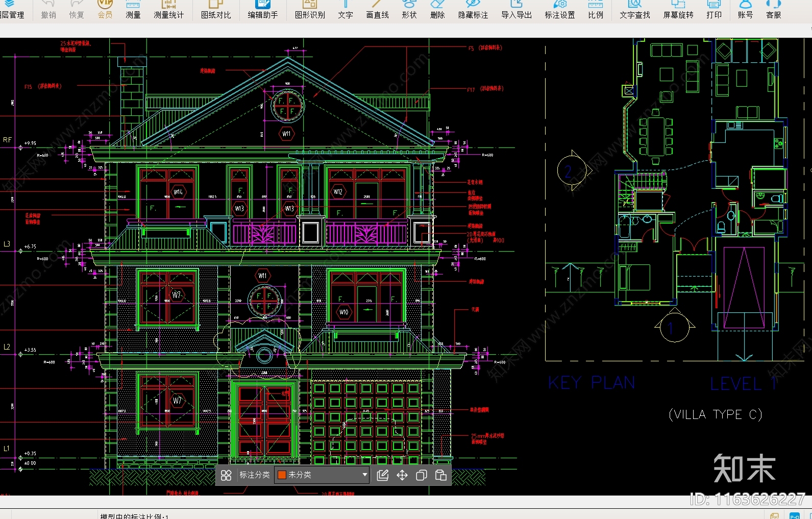Click the 标注分类 label

pyautogui.click(x=255, y=475)
